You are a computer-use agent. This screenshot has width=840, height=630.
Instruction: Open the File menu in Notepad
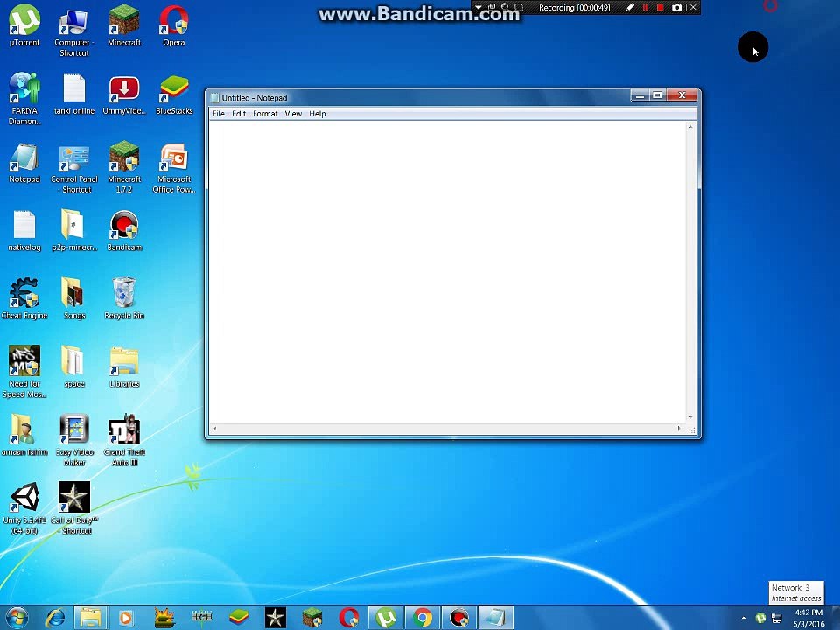tap(218, 114)
